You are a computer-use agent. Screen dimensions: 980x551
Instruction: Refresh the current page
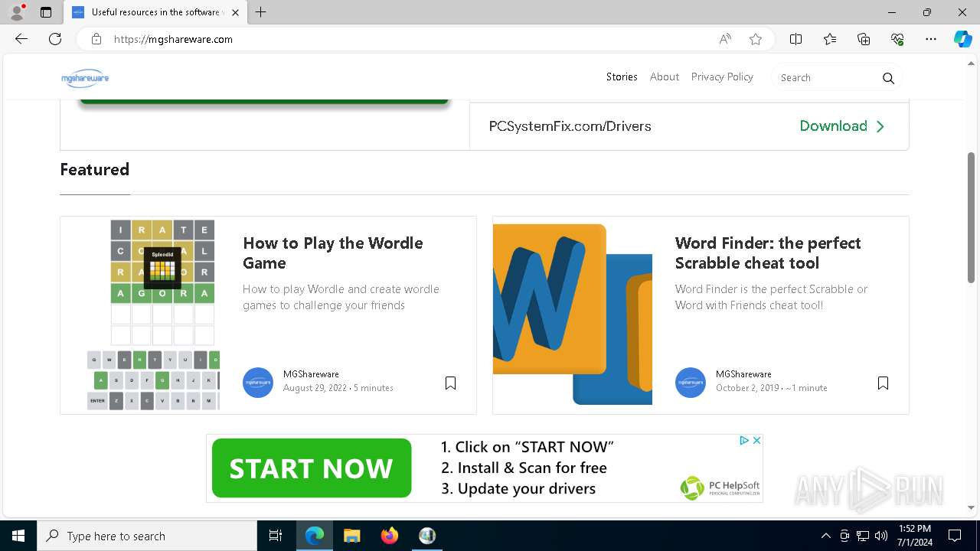55,39
